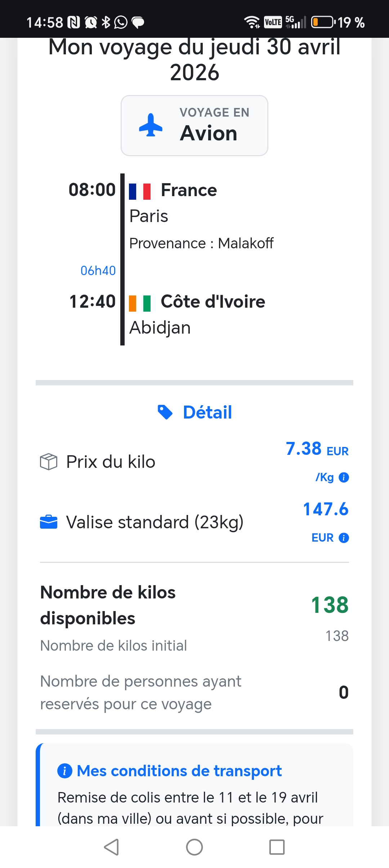
Task: Tap the blue tag icon beside Détail
Action: (x=165, y=412)
